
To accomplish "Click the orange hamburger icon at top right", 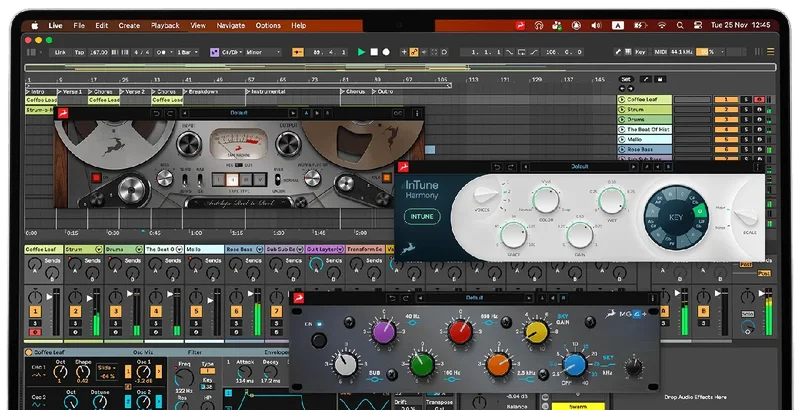I will [770, 52].
